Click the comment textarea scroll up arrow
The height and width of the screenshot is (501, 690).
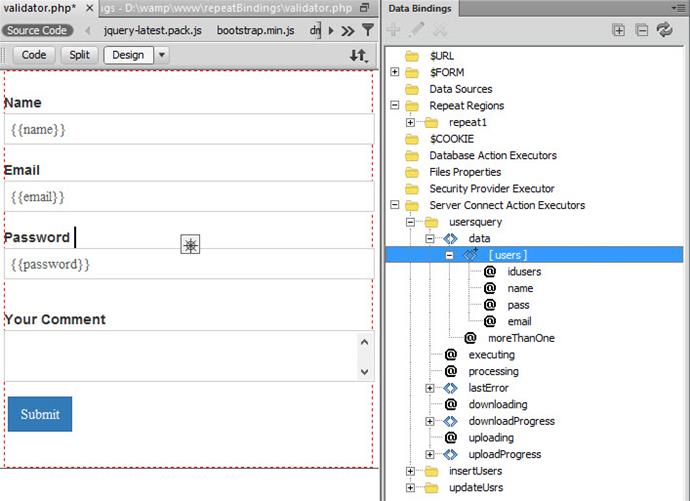[x=364, y=342]
